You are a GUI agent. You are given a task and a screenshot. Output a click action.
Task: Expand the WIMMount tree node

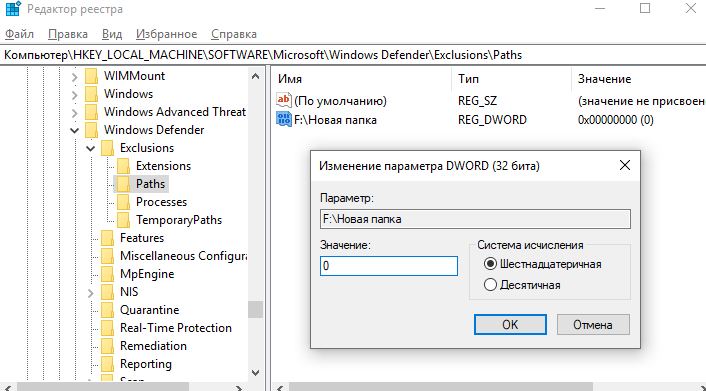(75, 77)
